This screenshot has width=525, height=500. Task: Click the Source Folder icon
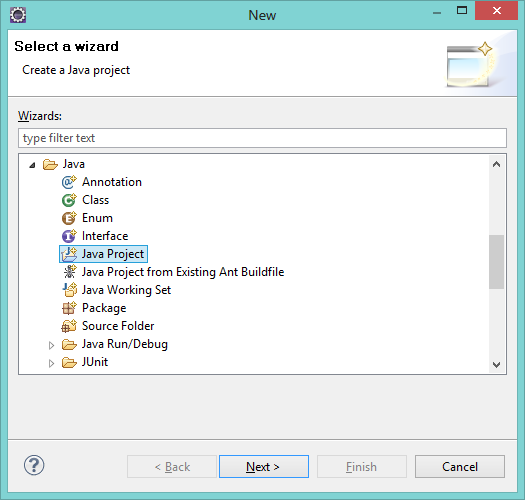tap(69, 326)
